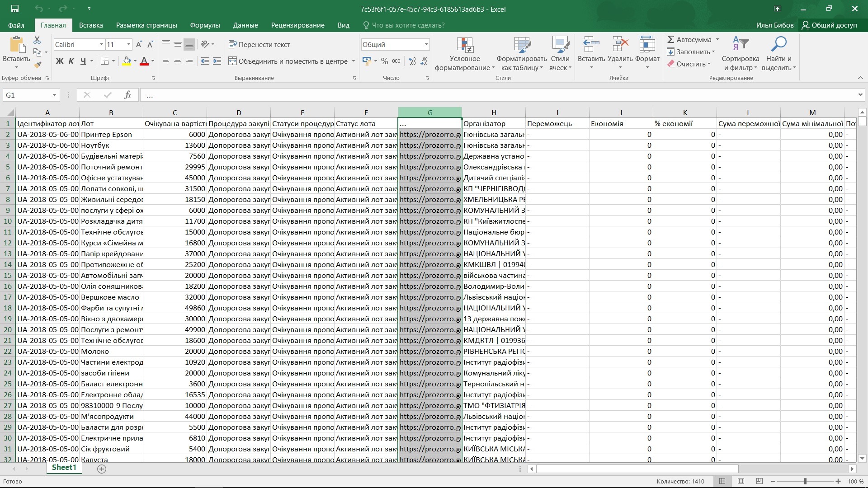Expand the number format dropdown (Общий)

point(426,44)
